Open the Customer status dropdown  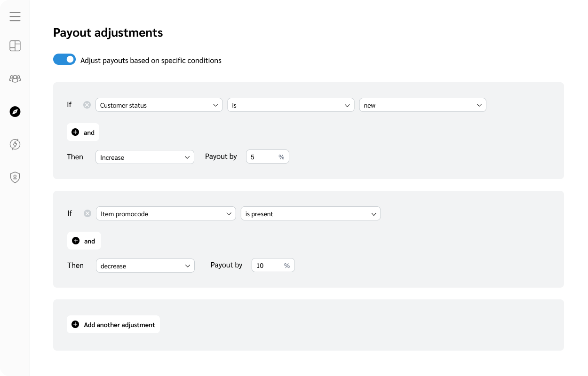pos(159,104)
